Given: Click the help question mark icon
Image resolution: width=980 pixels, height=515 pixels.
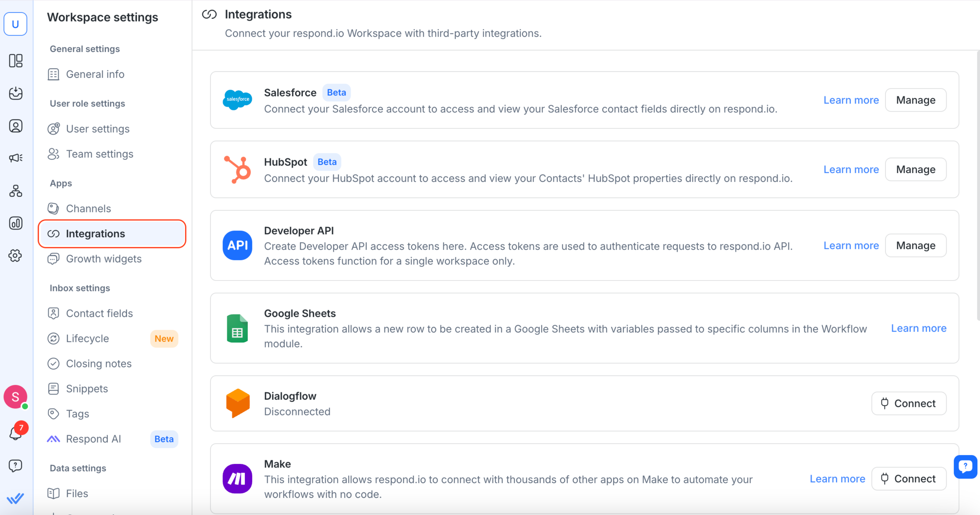Looking at the screenshot, I should [15, 466].
